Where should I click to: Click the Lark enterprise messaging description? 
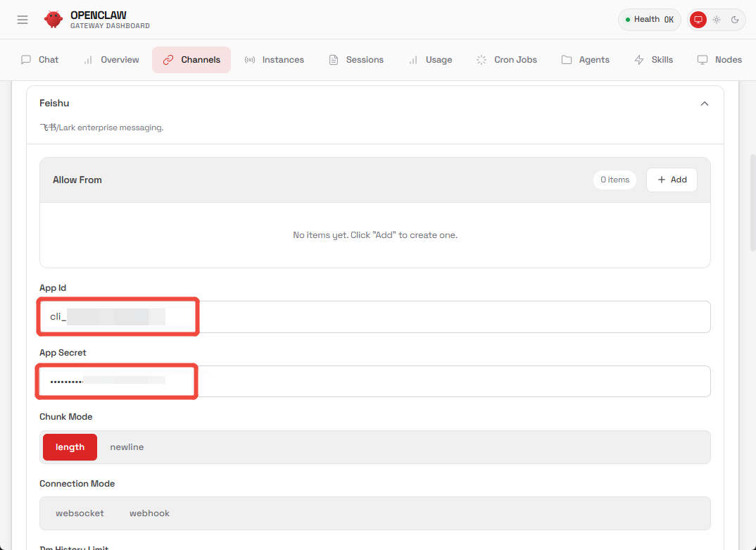(102, 128)
